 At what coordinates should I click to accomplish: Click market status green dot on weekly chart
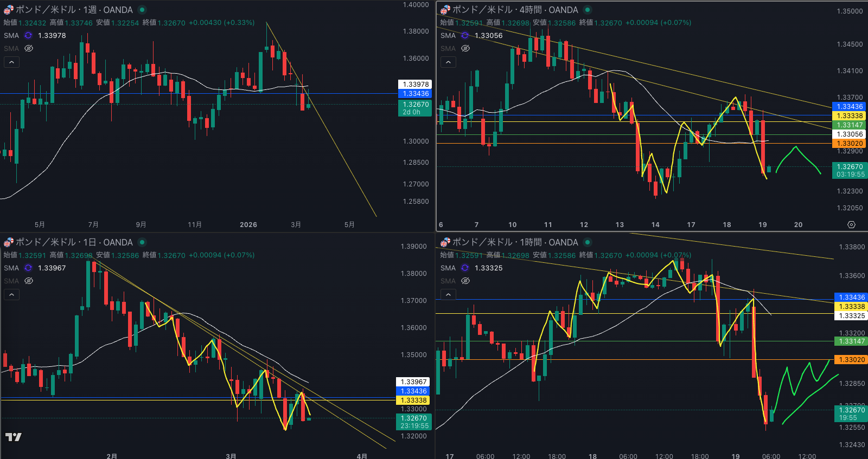(x=142, y=10)
